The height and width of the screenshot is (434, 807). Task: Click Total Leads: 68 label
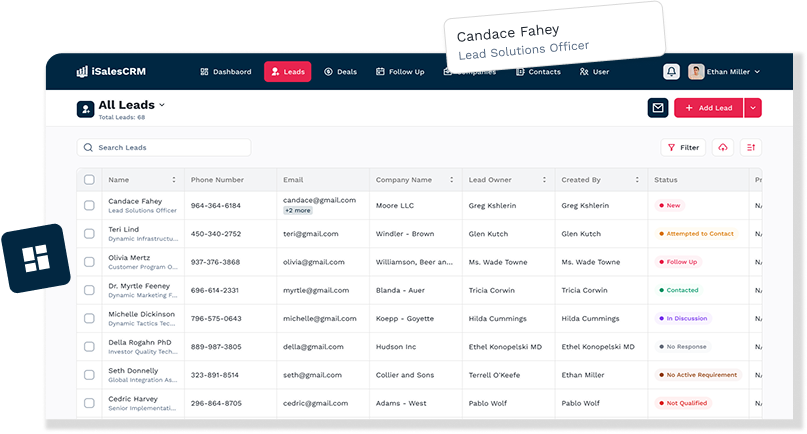tap(122, 117)
